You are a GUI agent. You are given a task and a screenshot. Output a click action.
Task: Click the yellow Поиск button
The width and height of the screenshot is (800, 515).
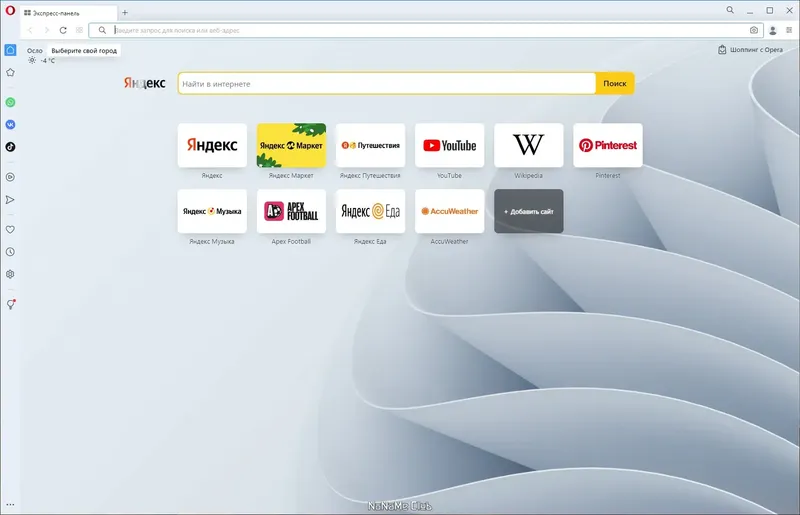(x=615, y=84)
